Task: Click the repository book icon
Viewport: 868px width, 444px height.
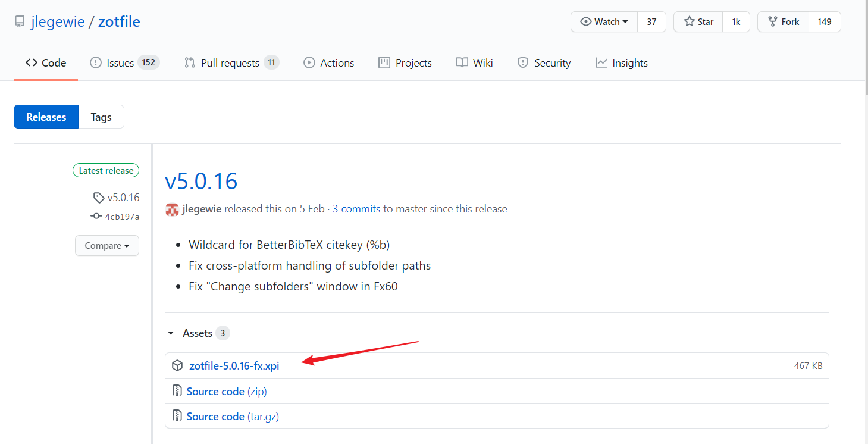Action: coord(19,22)
